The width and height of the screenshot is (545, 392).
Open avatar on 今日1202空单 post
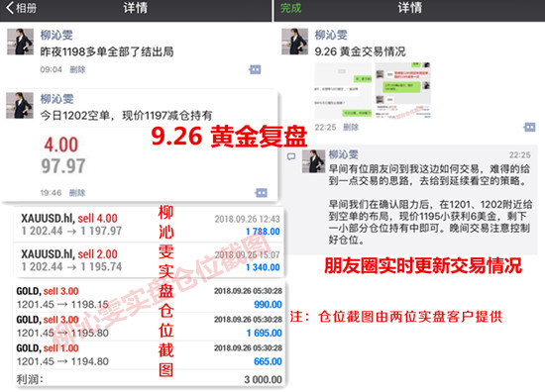[x=20, y=106]
